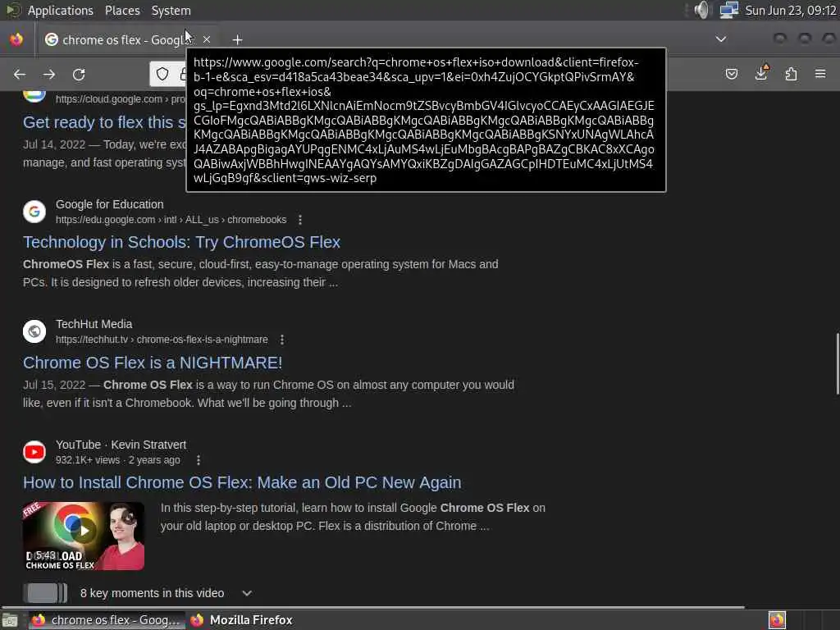Save page with the Pocket icon
Viewport: 840px width, 630px height.
731,74
